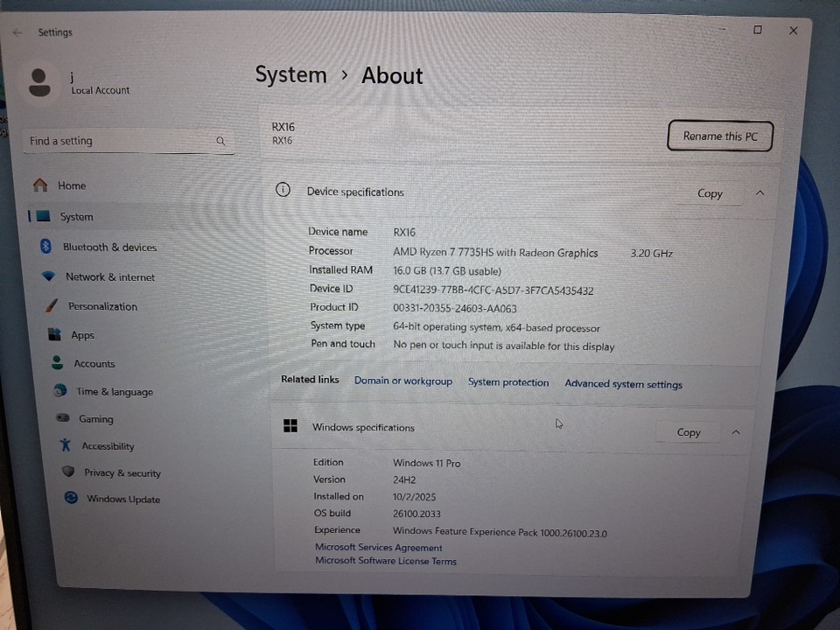The height and width of the screenshot is (630, 840).
Task: Open Windows Update page
Action: tap(122, 500)
